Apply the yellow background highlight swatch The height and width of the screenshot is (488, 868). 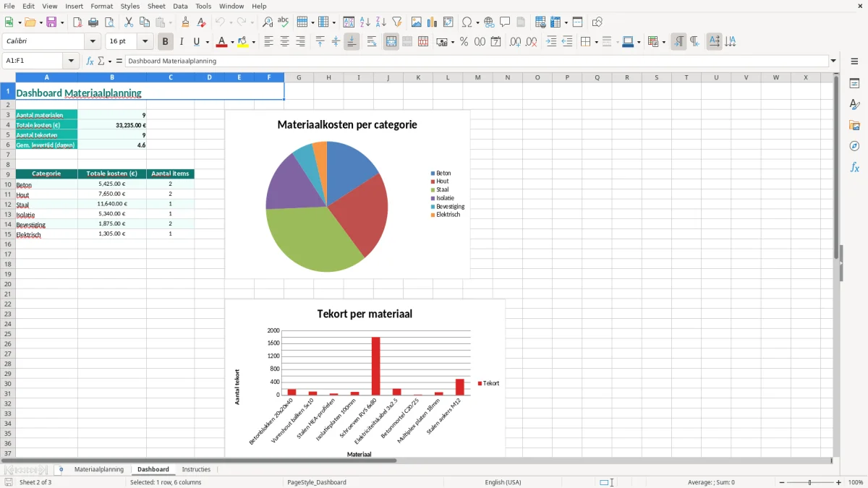(x=244, y=42)
